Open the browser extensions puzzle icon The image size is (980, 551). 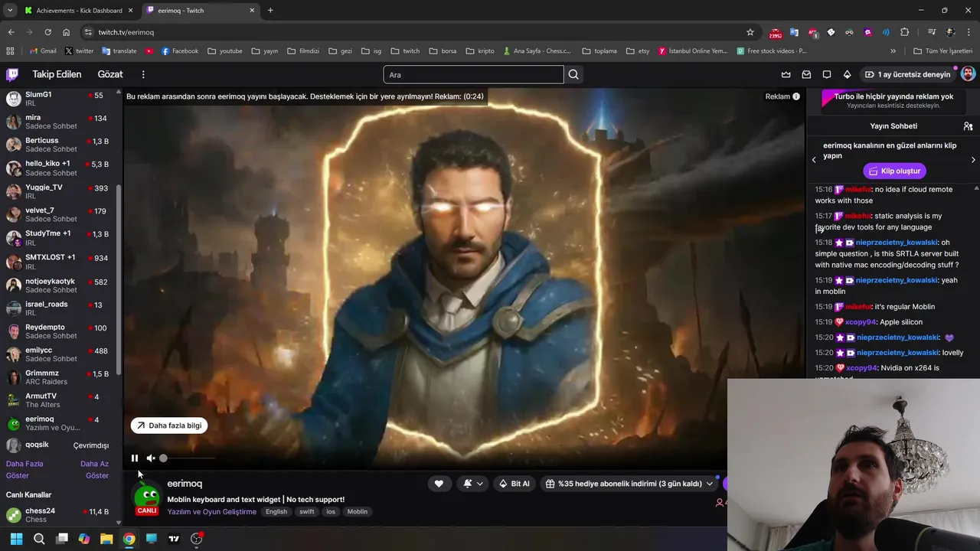[x=905, y=32]
